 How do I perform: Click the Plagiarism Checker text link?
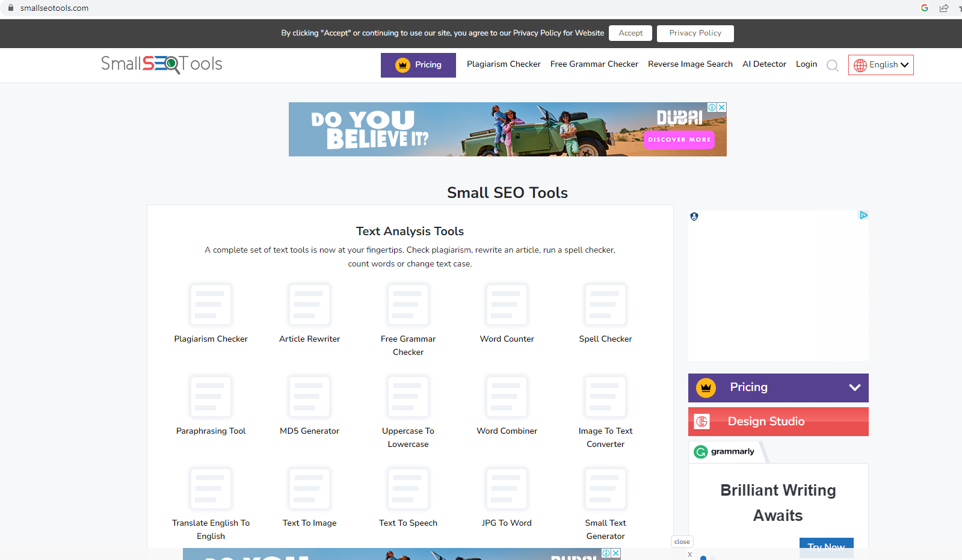[x=211, y=339]
